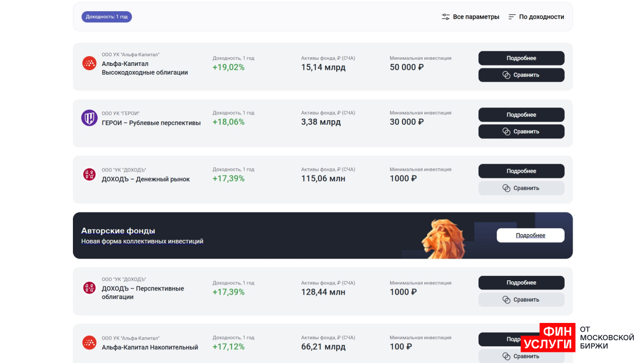Remove the Доходность: 1 год filter chip
Screen dimensions: 644x363
coord(107,17)
